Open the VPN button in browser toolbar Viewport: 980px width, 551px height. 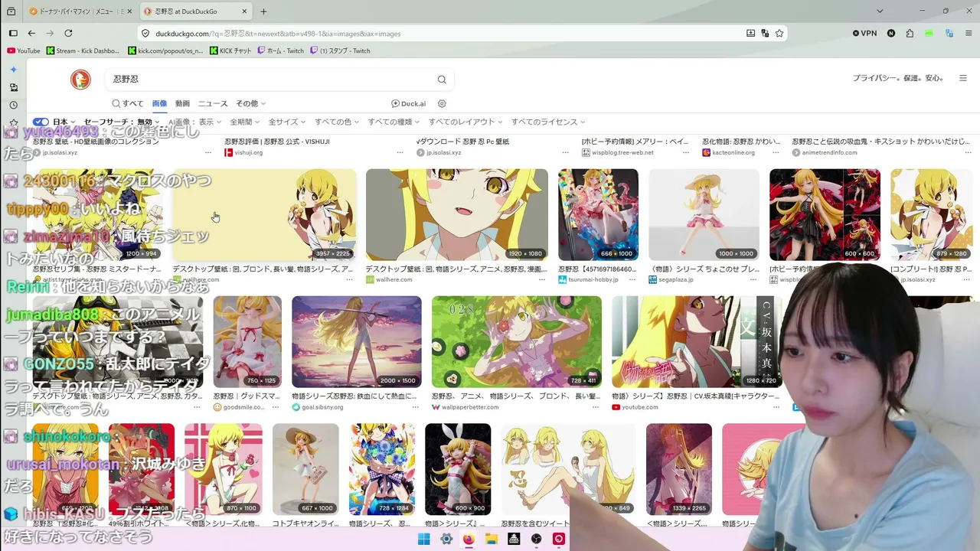click(864, 34)
